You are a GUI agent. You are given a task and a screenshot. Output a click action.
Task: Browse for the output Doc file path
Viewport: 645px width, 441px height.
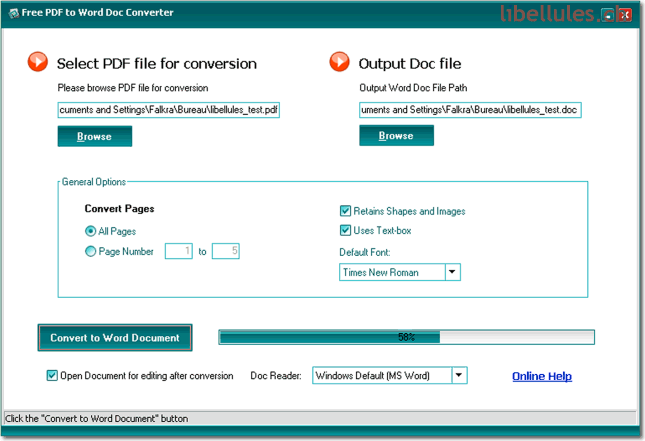pyautogui.click(x=396, y=135)
